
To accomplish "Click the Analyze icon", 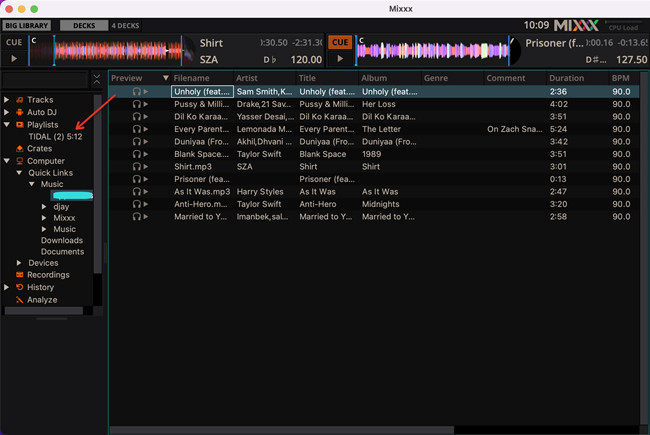I will click(x=19, y=300).
